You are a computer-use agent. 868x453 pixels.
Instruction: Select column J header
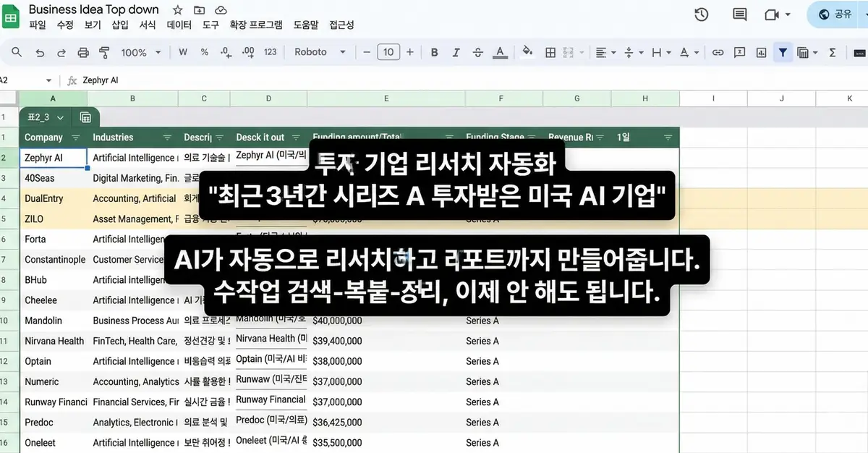782,98
